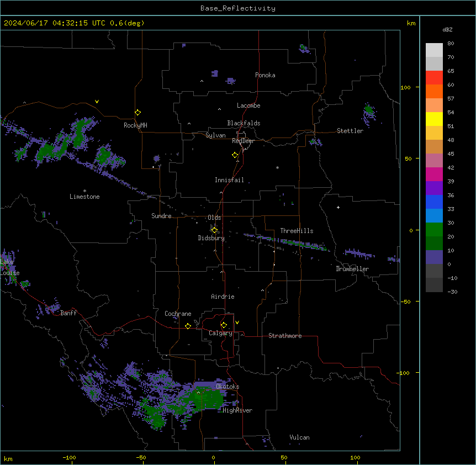
Task: Click the yellow diamond marker near RockyMH
Action: [x=138, y=113]
